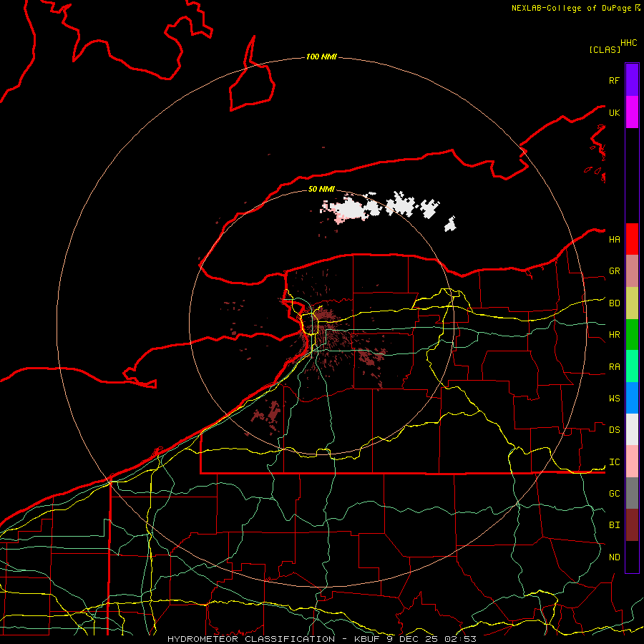
Task: Click the BD yellow legend swatch
Action: click(632, 303)
